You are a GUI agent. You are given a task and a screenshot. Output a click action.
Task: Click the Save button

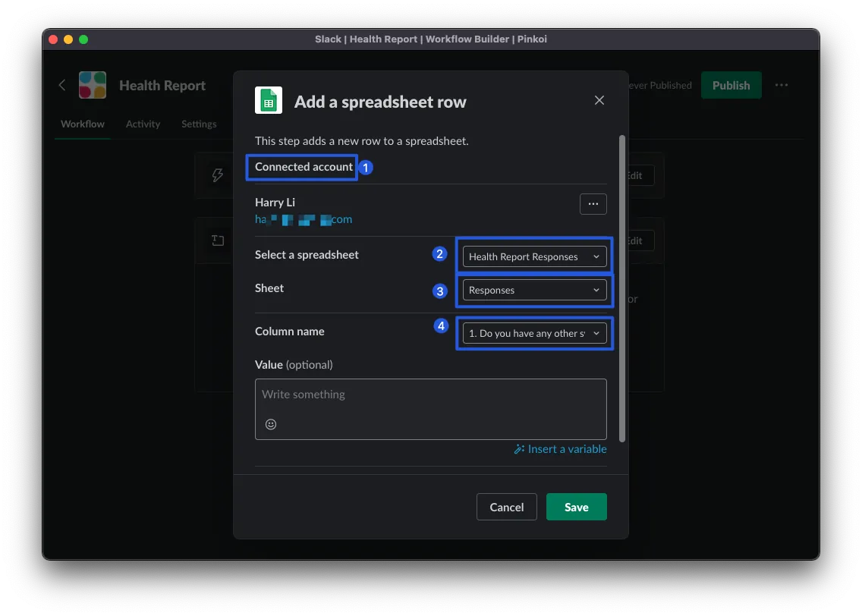click(x=576, y=507)
